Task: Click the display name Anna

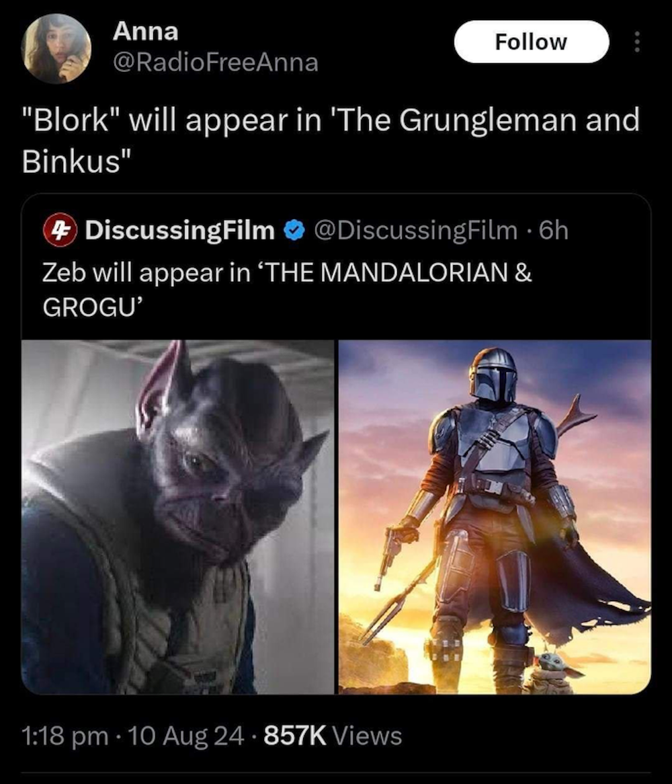Action: 145,32
